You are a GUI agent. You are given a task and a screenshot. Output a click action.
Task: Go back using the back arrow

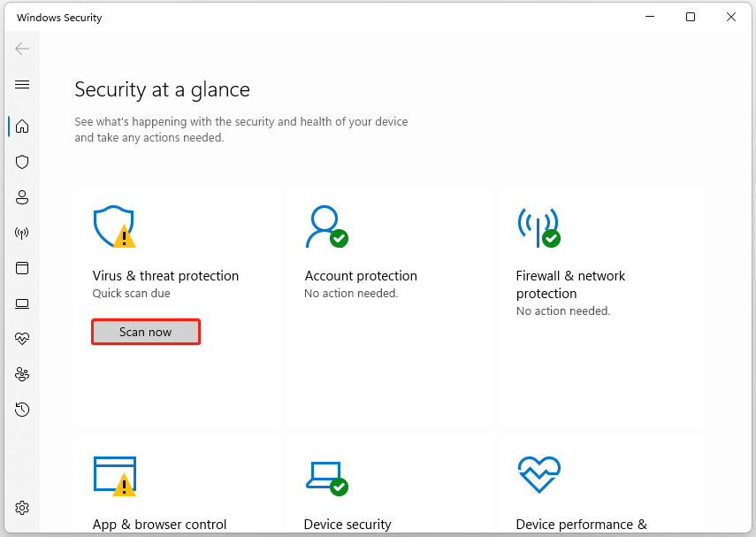point(22,49)
